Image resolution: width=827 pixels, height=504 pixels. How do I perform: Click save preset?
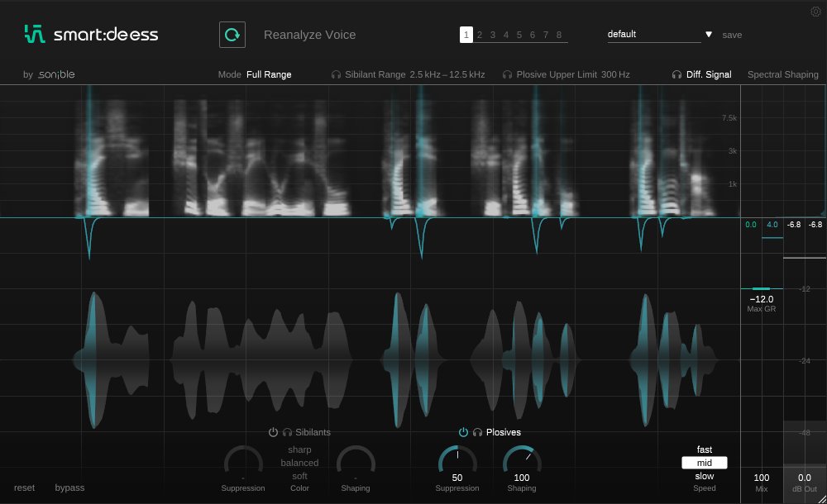[732, 35]
